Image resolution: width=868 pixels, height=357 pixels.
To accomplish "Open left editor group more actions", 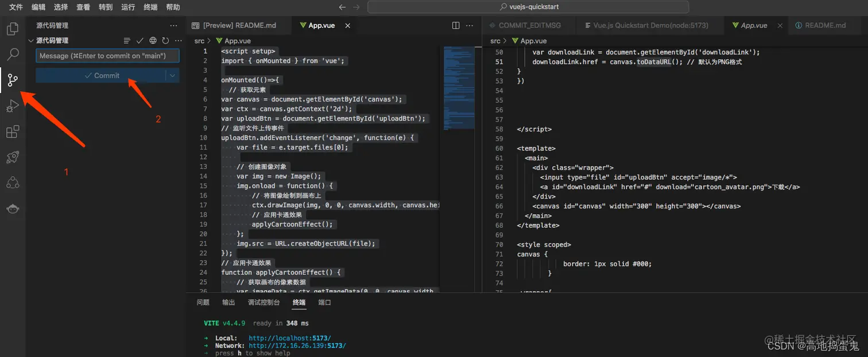I will (x=470, y=25).
